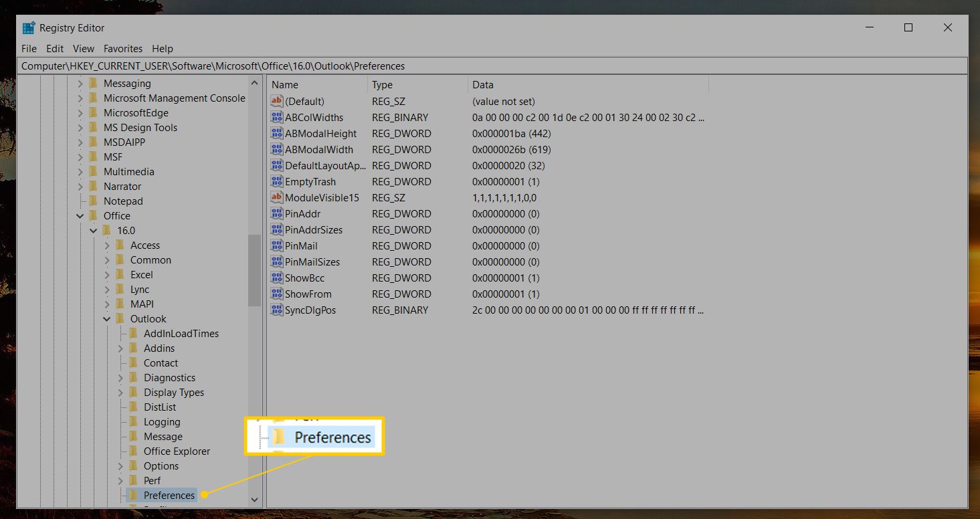Click the Registry Editor title bar icon
Image resolution: width=980 pixels, height=519 pixels.
[29, 27]
